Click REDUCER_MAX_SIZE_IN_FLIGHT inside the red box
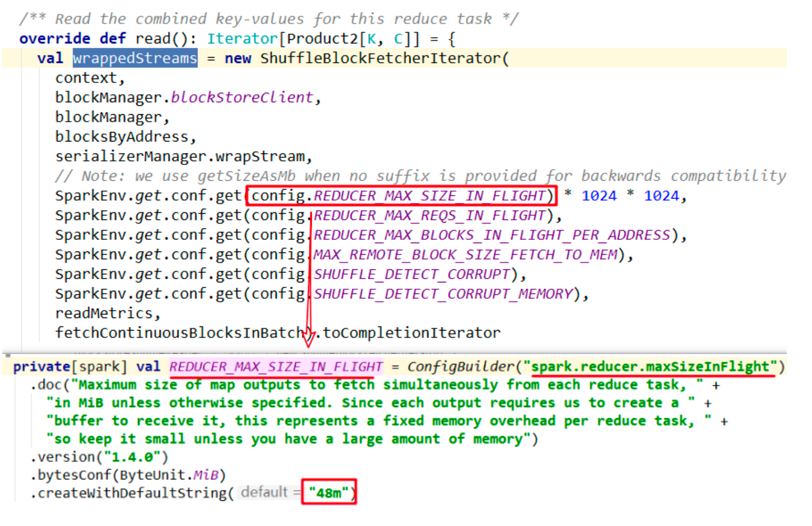 click(429, 196)
